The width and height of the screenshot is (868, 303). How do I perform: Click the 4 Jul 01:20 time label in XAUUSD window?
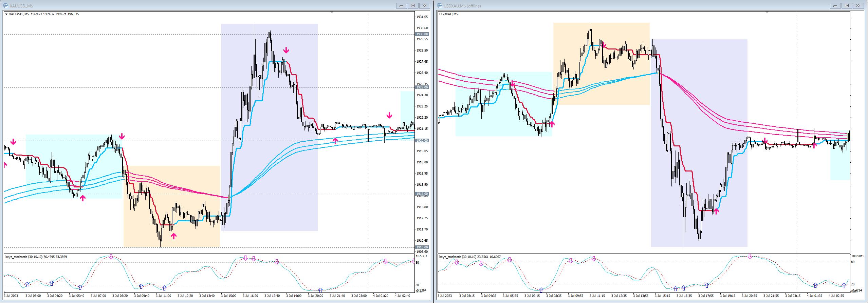click(381, 296)
